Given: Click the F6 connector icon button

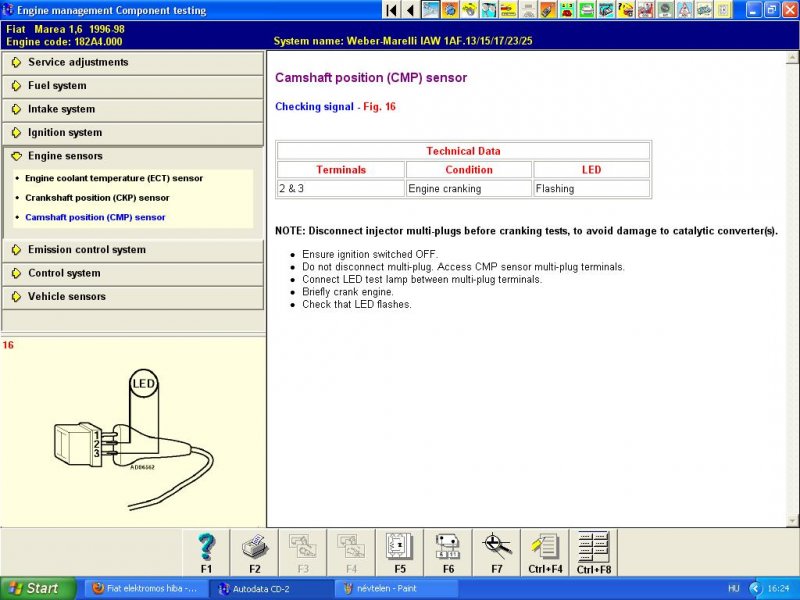Looking at the screenshot, I should click(448, 553).
